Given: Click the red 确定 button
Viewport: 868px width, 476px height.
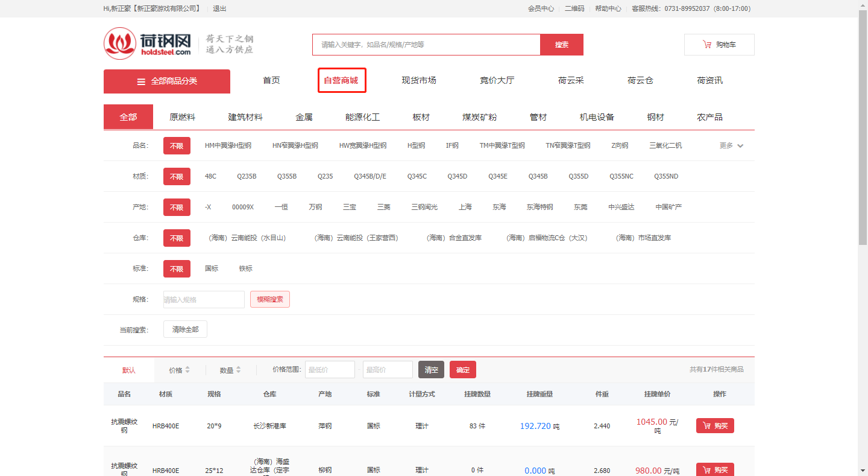Looking at the screenshot, I should tap(463, 370).
